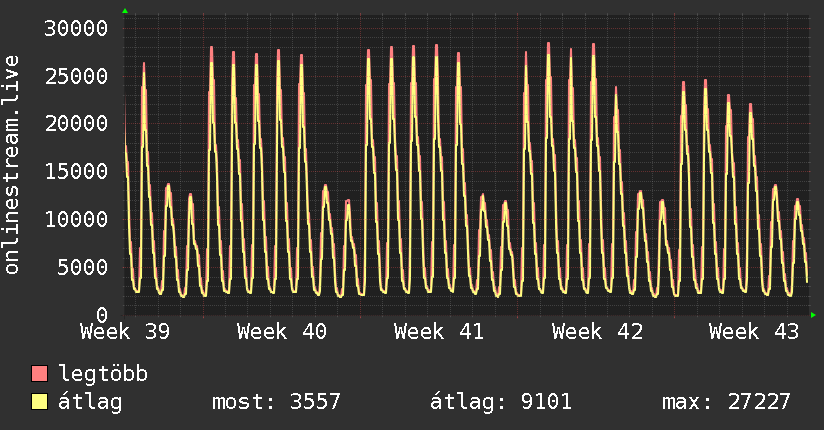
Task: Click the 20000 y-axis tick label
Action: pos(76,124)
